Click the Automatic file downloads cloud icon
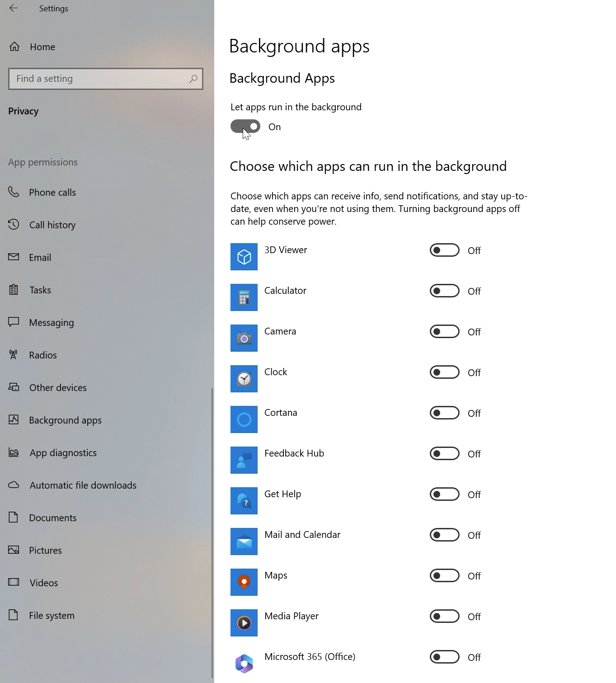The width and height of the screenshot is (616, 683). point(14,485)
